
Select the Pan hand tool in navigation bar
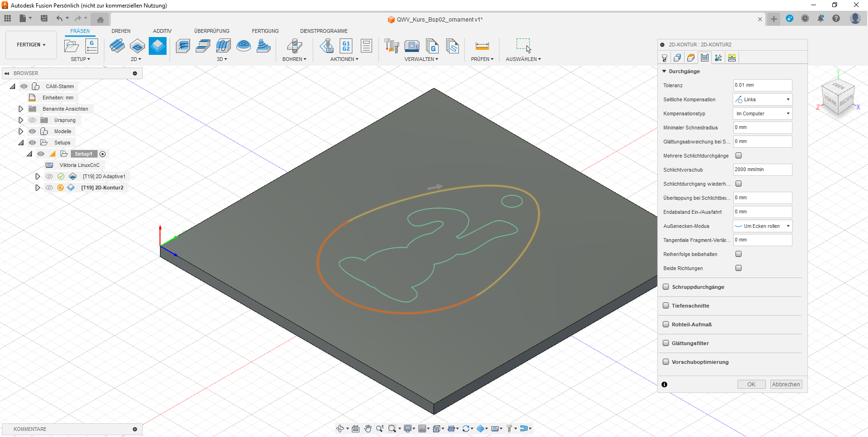click(x=368, y=429)
